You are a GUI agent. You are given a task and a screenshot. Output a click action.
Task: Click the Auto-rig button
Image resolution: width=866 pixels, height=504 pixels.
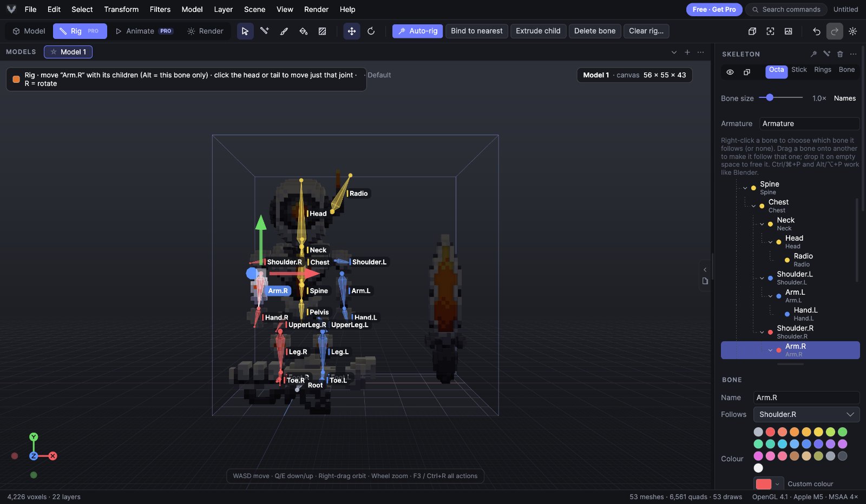[x=418, y=31]
